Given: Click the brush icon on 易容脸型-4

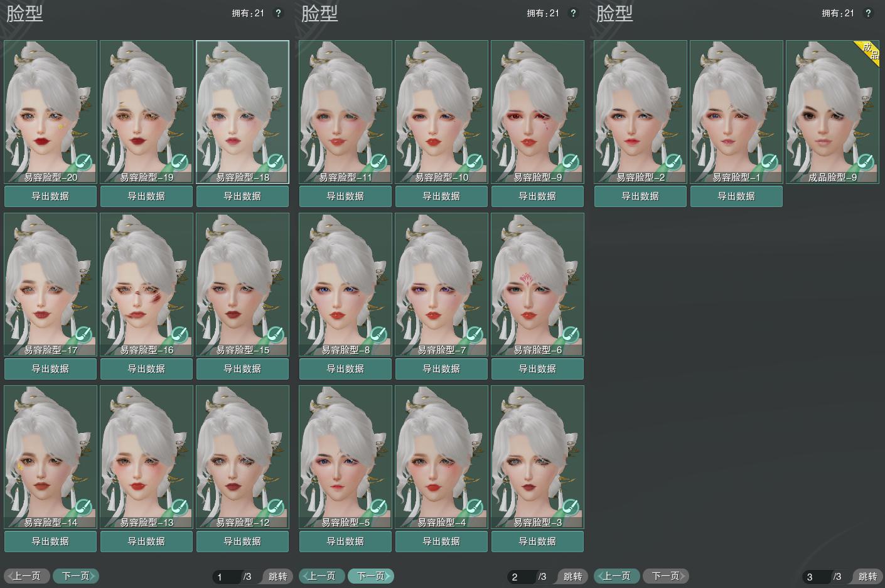Looking at the screenshot, I should click(x=475, y=508).
